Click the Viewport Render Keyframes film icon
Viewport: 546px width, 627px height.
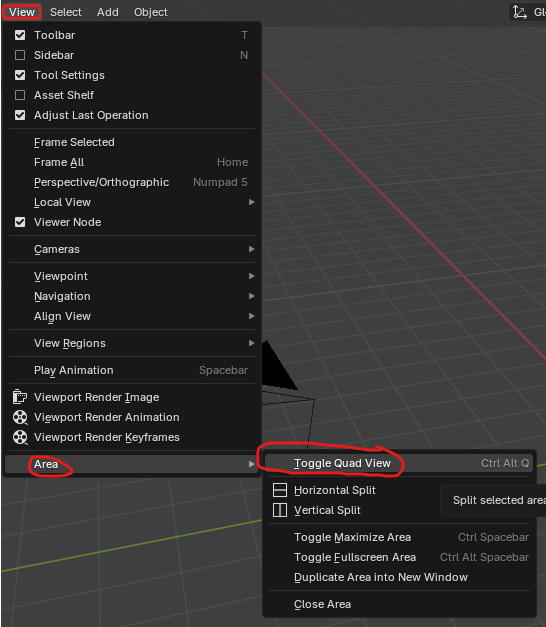tap(20, 437)
